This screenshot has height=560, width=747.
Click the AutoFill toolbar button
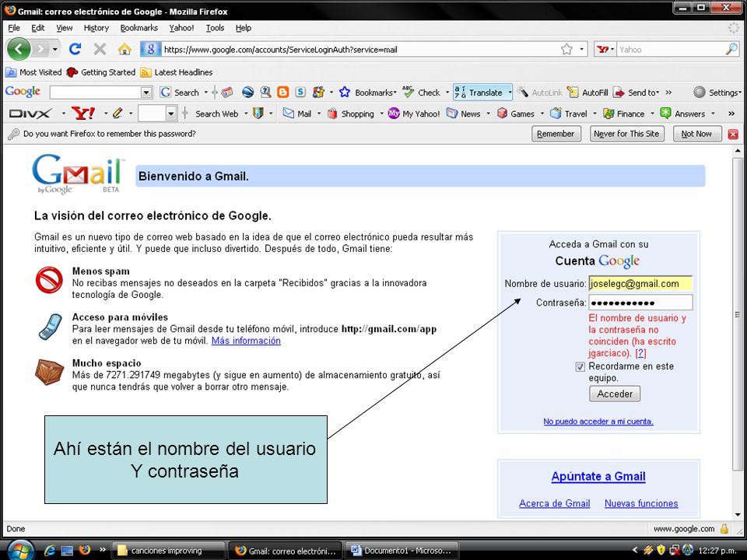click(x=587, y=93)
